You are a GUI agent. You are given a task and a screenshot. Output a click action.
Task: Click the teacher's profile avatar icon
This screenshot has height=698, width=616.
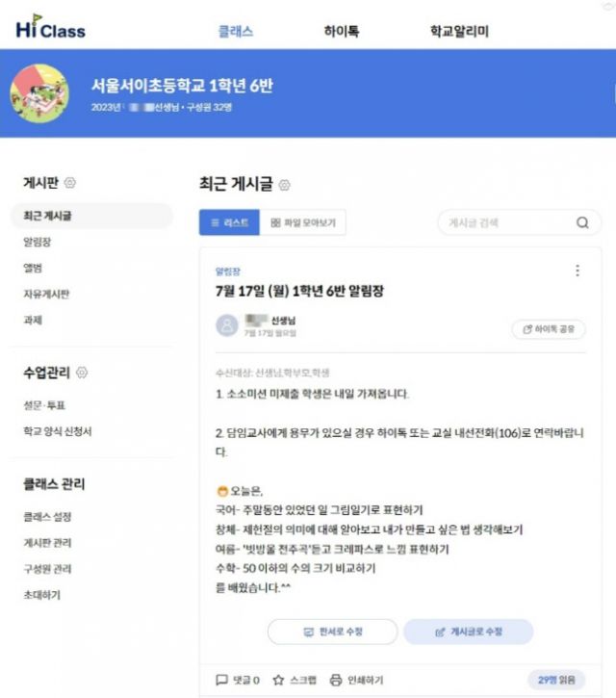[x=227, y=325]
